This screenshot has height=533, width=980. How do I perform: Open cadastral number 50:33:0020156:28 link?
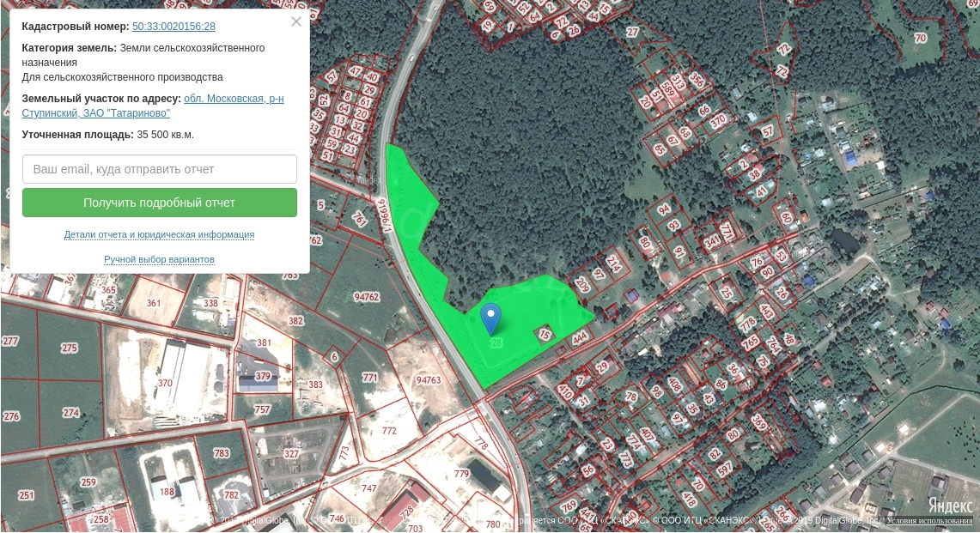(x=173, y=27)
